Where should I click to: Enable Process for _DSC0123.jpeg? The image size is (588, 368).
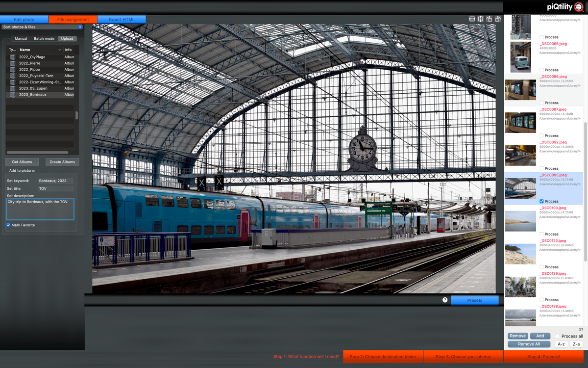(541, 267)
